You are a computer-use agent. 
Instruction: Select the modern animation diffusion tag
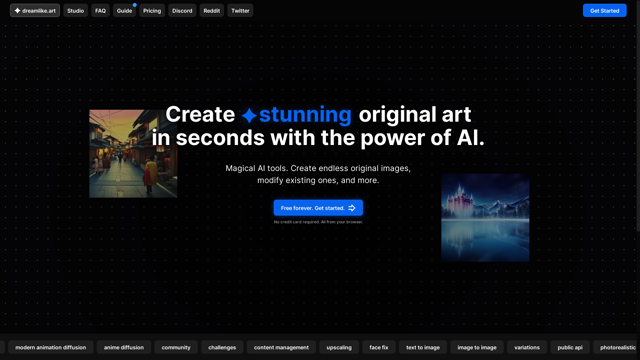[51, 347]
